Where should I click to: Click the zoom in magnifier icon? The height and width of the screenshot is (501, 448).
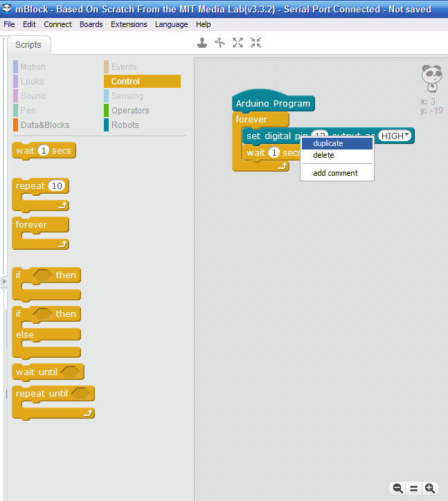[430, 489]
